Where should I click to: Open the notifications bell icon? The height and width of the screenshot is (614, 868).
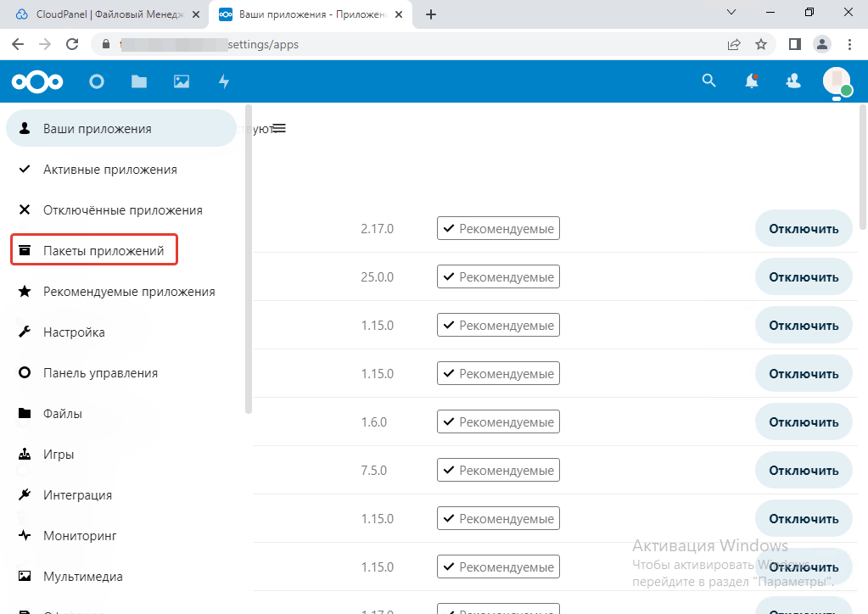pyautogui.click(x=751, y=81)
